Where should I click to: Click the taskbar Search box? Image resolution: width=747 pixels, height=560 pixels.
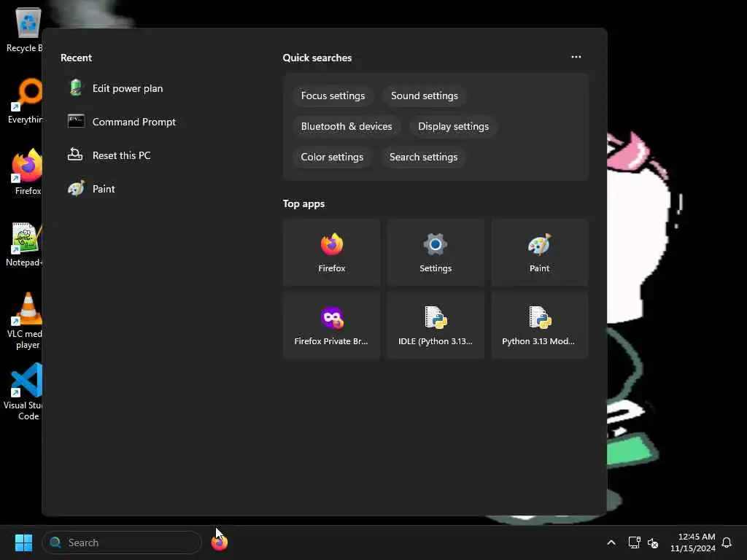(122, 542)
